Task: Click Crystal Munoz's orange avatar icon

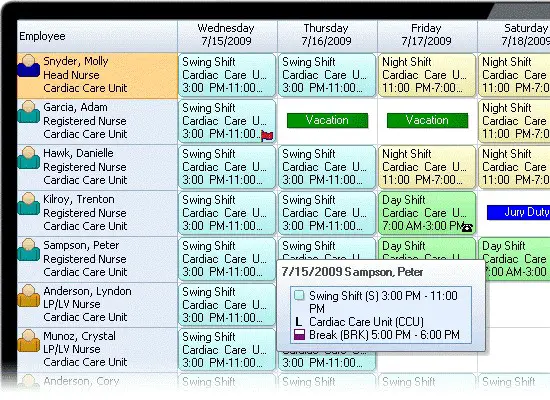Action: (x=28, y=340)
